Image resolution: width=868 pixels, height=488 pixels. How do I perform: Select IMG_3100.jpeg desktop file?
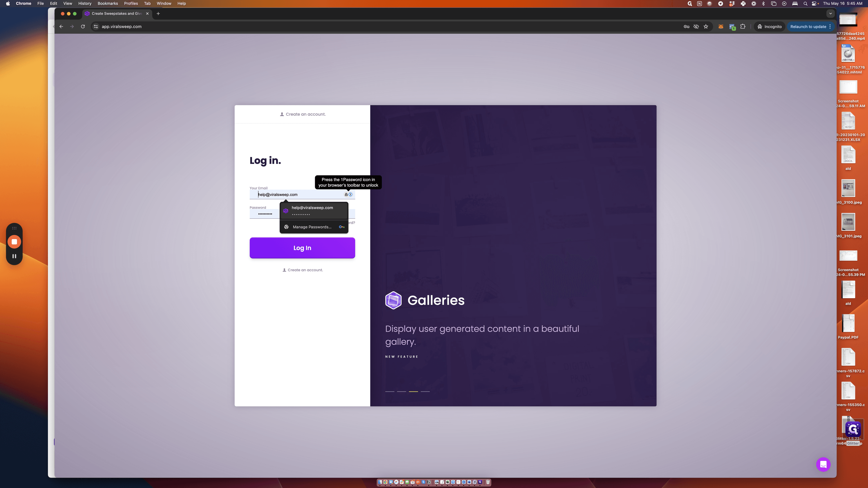[848, 192]
